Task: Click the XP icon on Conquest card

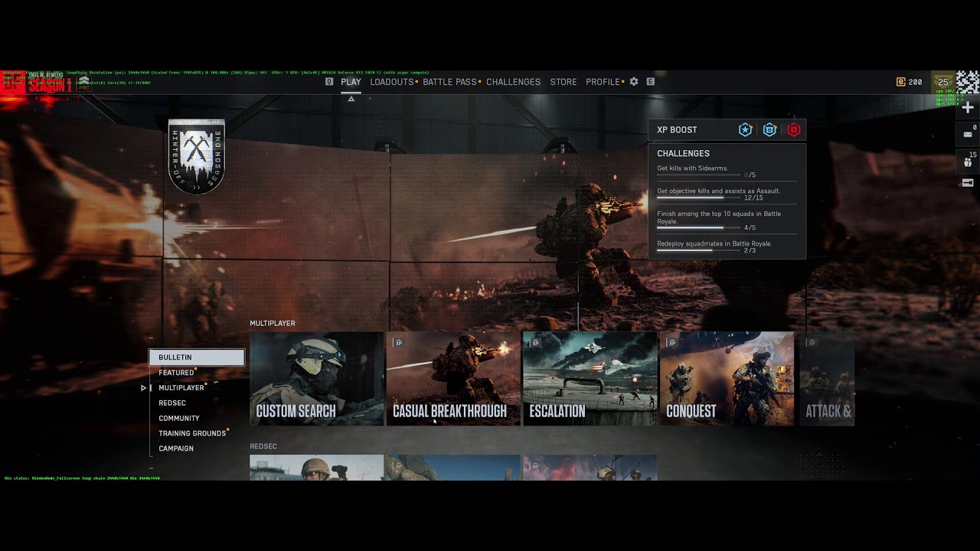Action: pos(671,342)
